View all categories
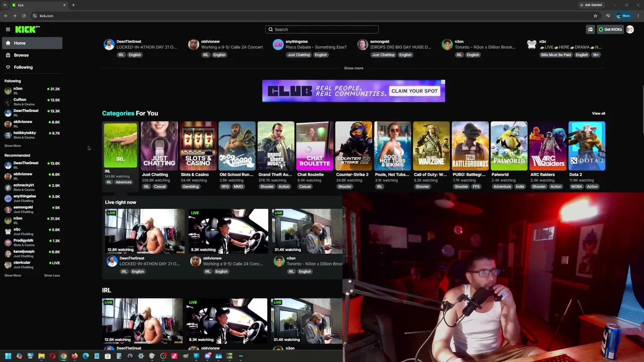This screenshot has width=644, height=362. (598, 114)
